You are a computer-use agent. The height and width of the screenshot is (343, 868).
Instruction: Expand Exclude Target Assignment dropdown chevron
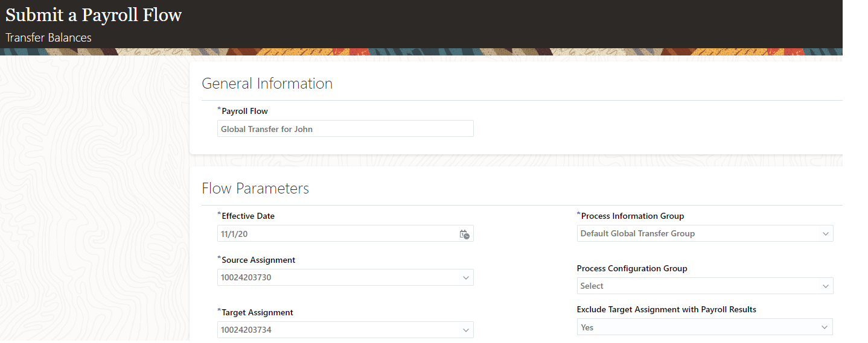pos(825,327)
